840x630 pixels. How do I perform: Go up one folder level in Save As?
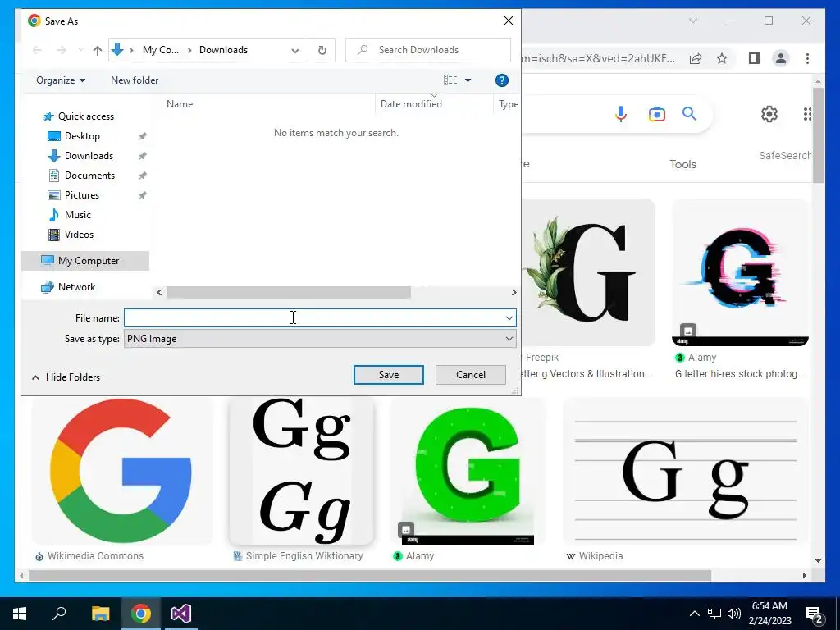(x=97, y=50)
